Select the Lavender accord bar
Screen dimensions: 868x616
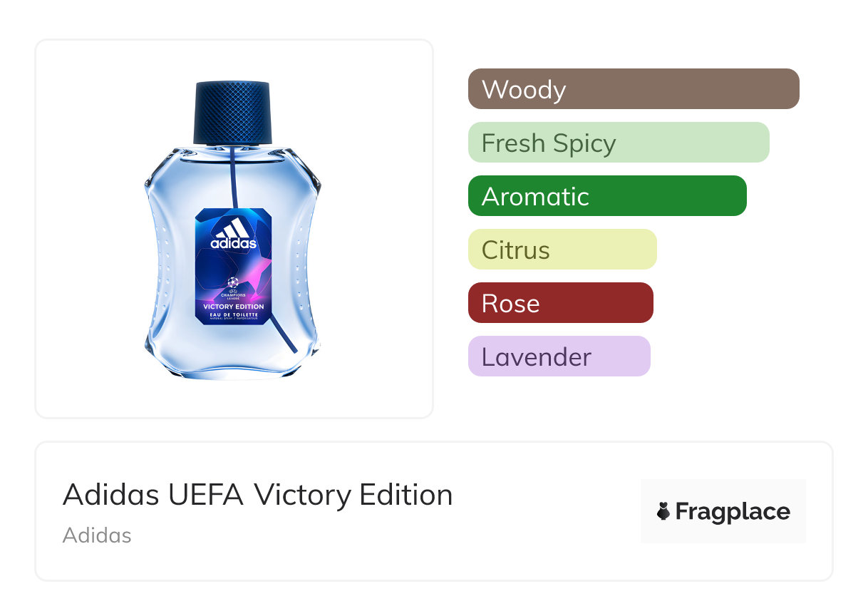coord(559,356)
